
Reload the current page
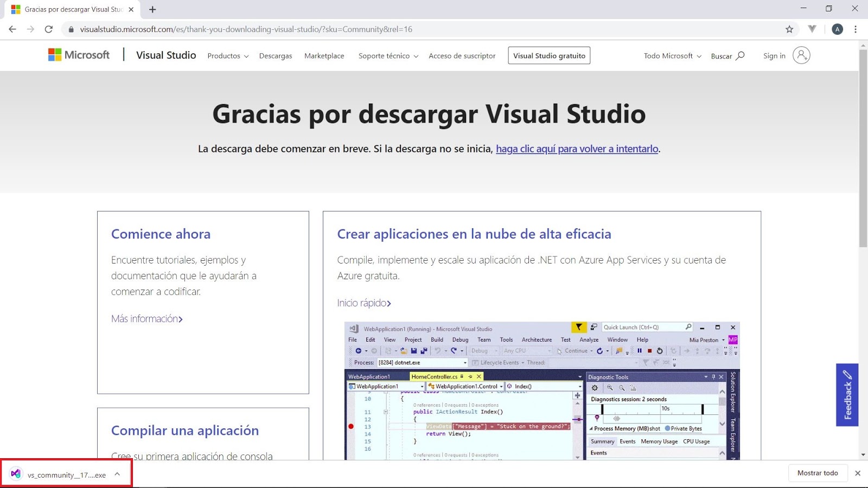tap(49, 29)
